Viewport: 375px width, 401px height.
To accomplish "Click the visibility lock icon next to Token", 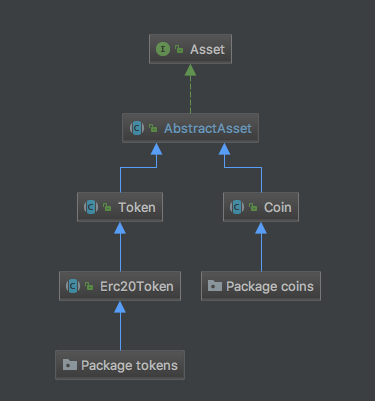I will click(x=107, y=207).
